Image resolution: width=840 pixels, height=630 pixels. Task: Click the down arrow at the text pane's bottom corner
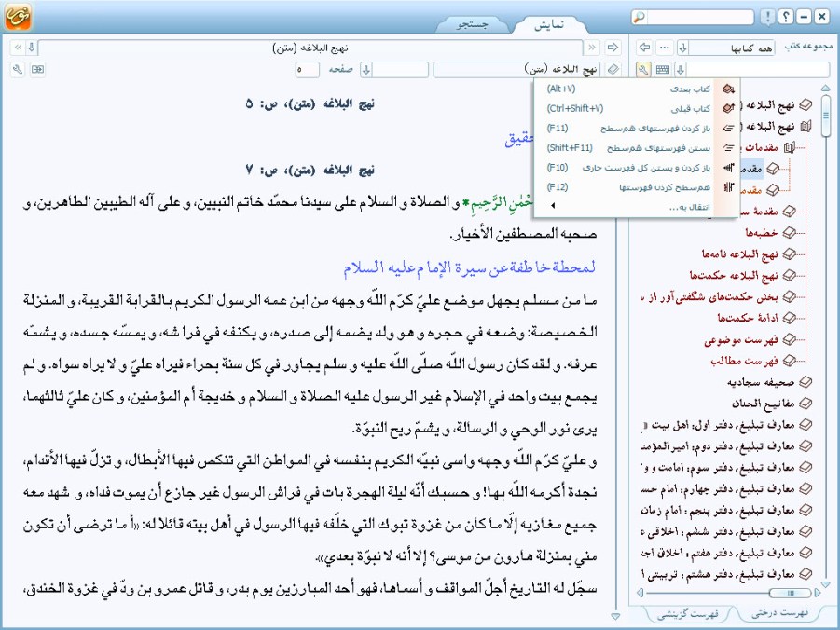point(615,617)
